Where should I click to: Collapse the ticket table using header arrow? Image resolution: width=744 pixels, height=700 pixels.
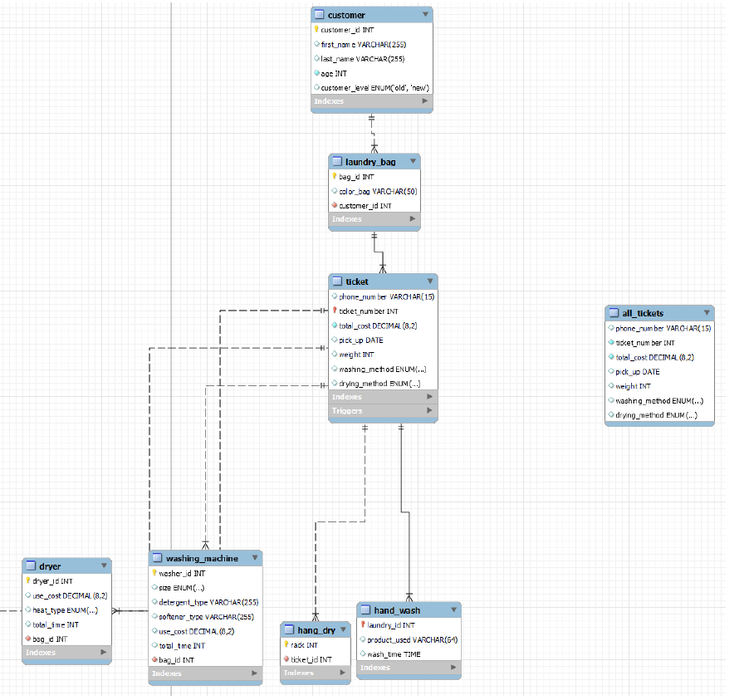[x=429, y=281]
